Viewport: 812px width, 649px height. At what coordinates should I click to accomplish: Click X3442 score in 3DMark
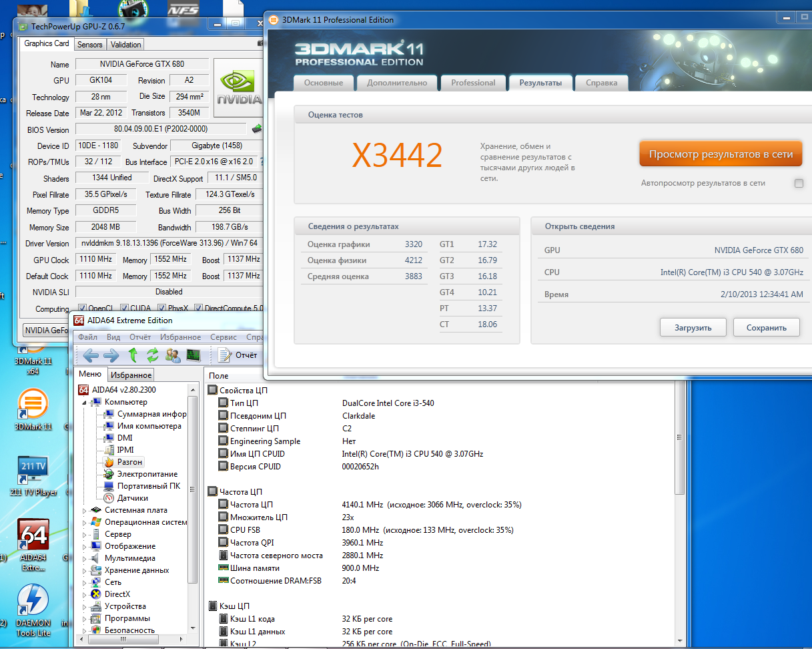point(398,155)
